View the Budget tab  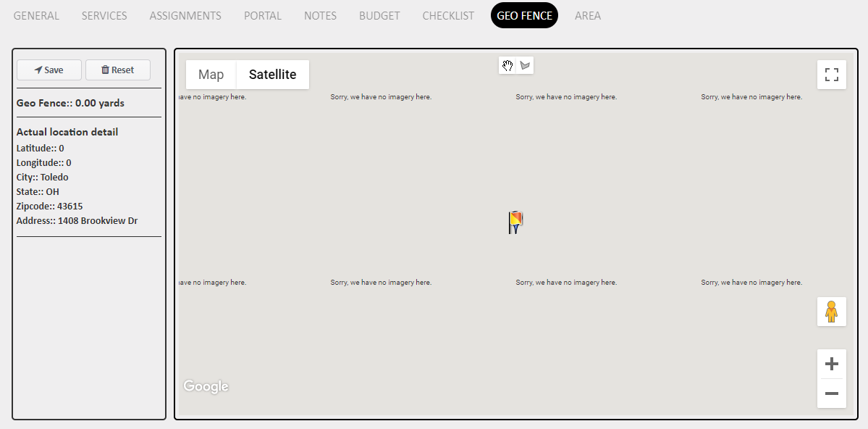tap(379, 15)
